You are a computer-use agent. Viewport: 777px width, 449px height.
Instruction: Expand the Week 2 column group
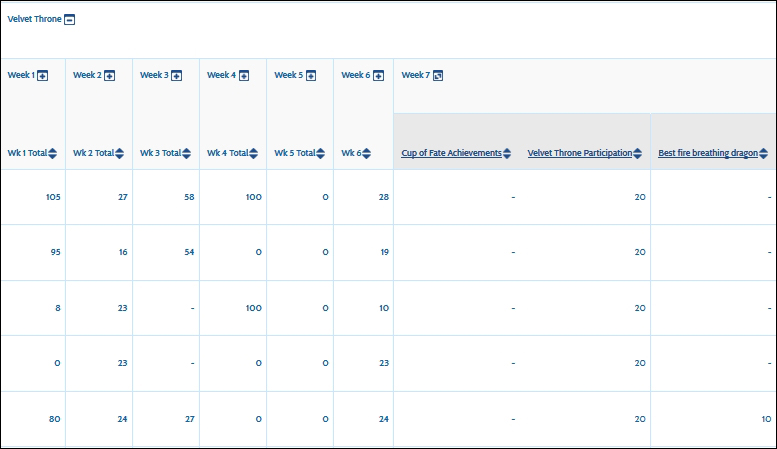pyautogui.click(x=110, y=76)
